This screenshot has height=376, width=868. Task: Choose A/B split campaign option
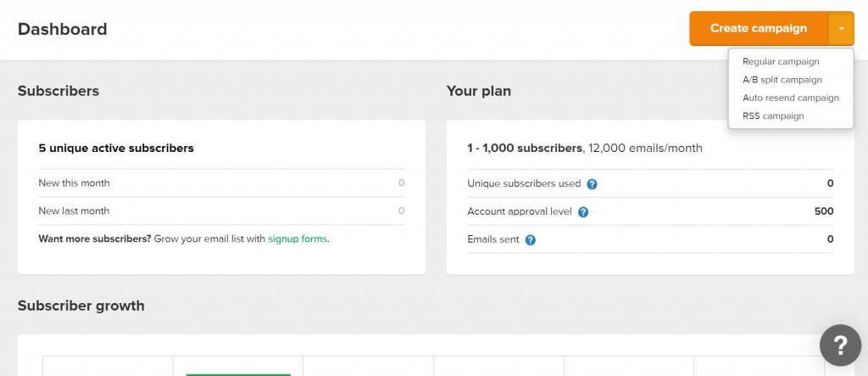782,80
